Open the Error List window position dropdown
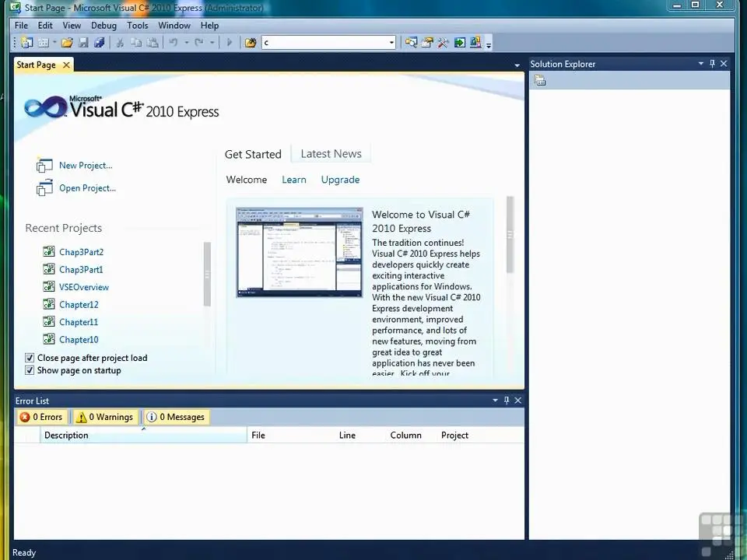Image resolution: width=747 pixels, height=560 pixels. [x=495, y=401]
